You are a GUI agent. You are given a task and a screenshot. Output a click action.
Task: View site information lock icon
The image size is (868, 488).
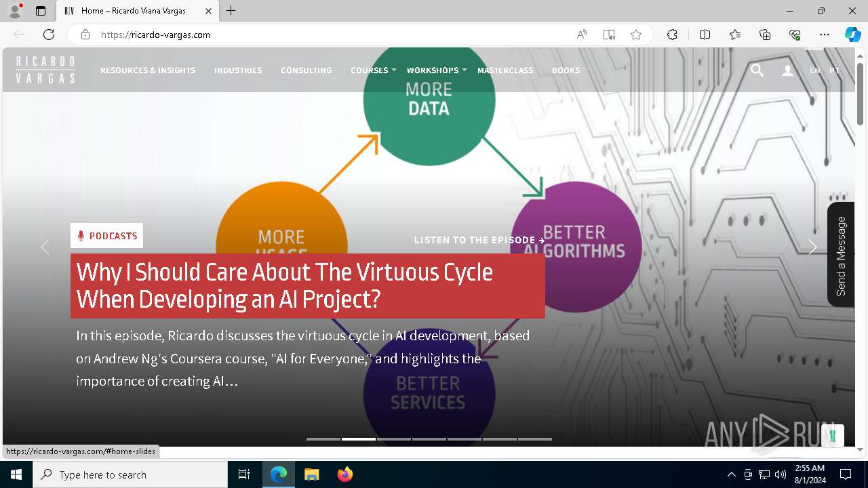pyautogui.click(x=85, y=35)
